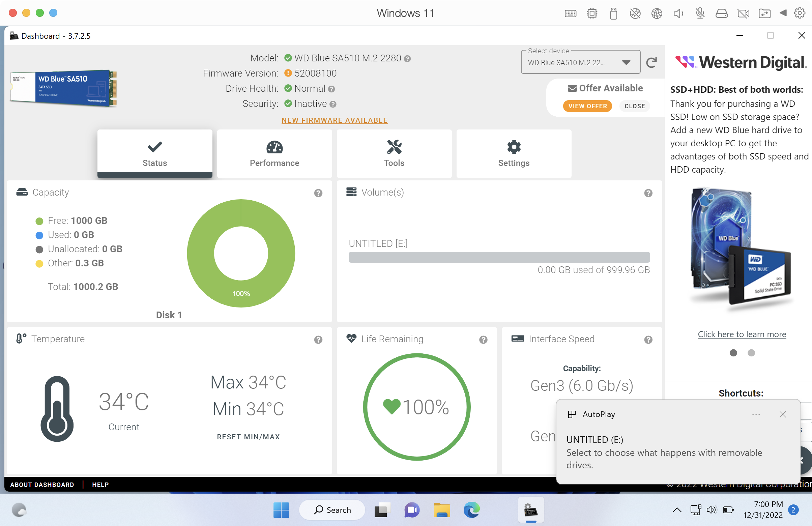Click the taskbar Search box

pos(332,510)
